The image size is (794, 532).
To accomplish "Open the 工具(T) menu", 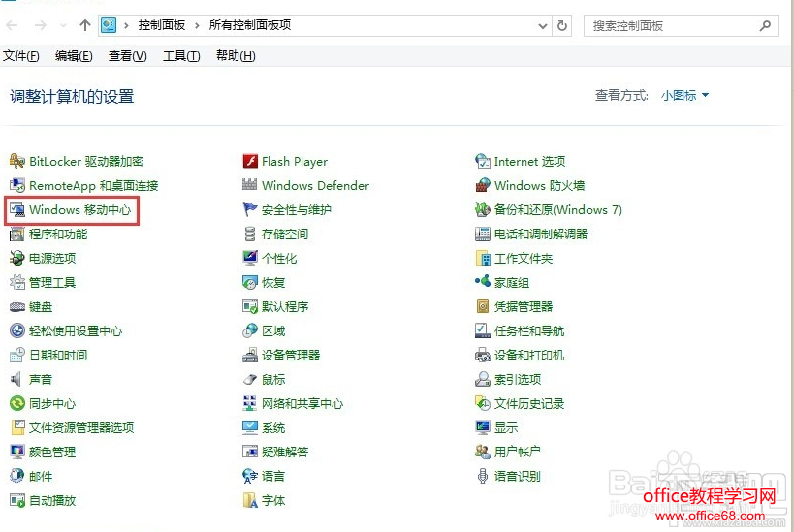I will 181,55.
